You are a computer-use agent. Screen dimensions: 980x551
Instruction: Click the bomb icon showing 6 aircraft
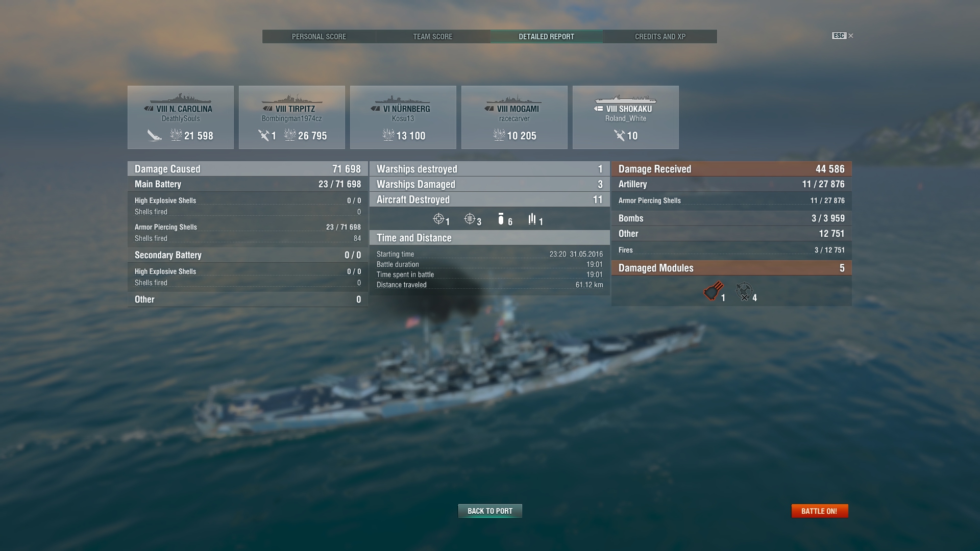pos(501,219)
